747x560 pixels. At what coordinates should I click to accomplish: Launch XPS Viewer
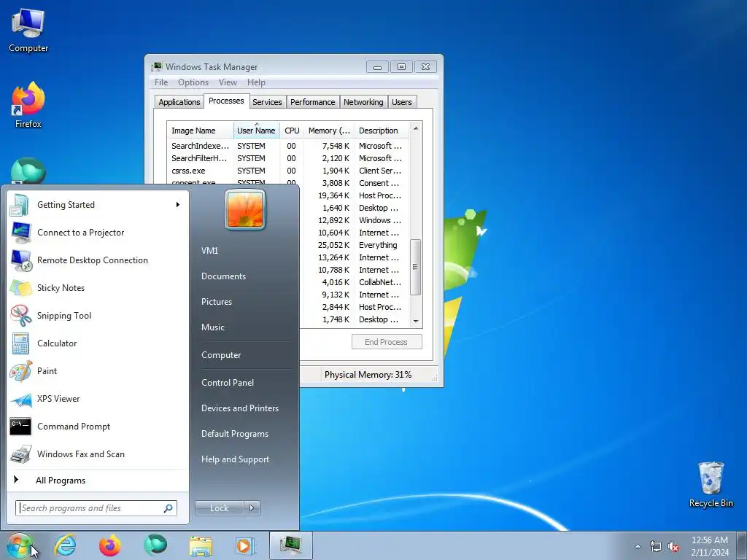pos(98,399)
